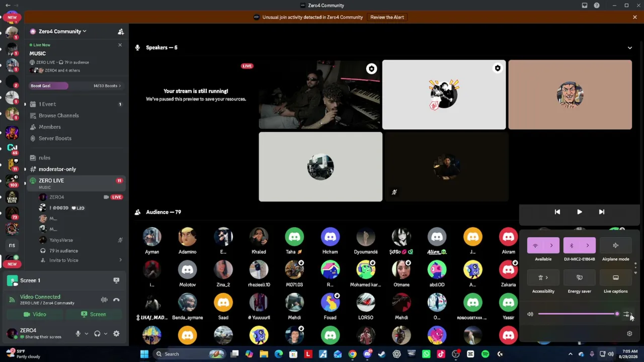Viewport: 644px width, 362px height.
Task: Open noise suppression soundwave icon
Action: click(x=104, y=300)
